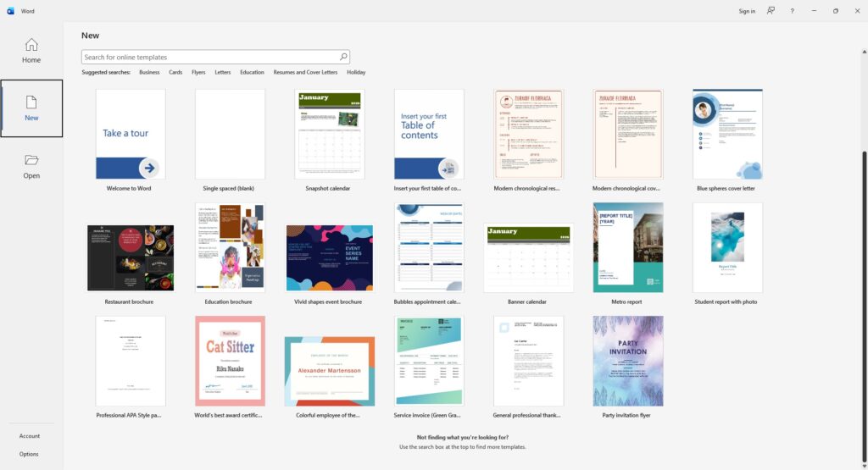Viewport: 868px width, 470px height.
Task: Open the feedback person icon
Action: pos(771,11)
